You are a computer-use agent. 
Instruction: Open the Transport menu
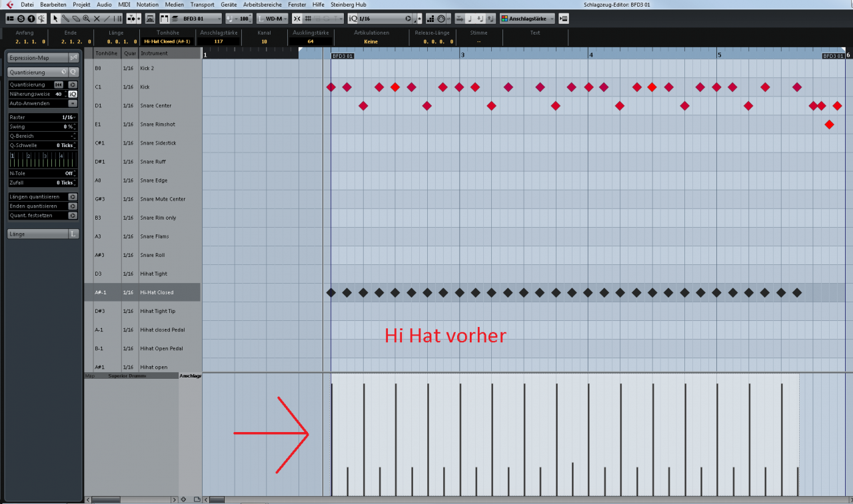coord(202,5)
